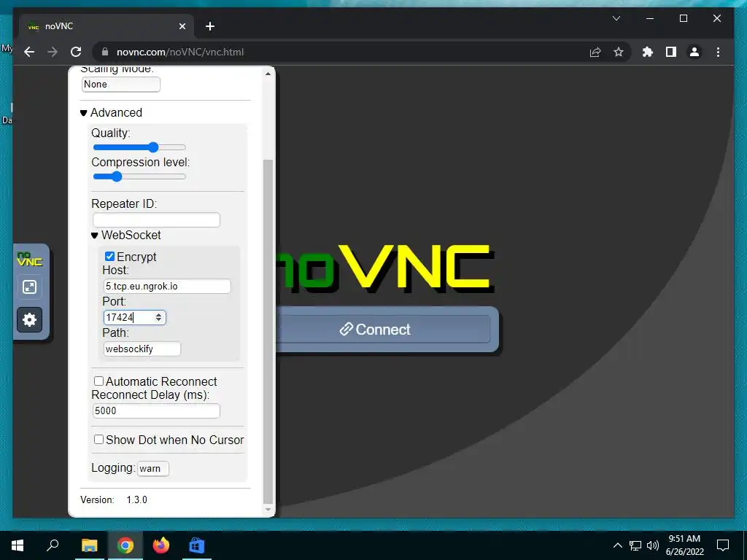Open Windows Start menu

(x=18, y=545)
